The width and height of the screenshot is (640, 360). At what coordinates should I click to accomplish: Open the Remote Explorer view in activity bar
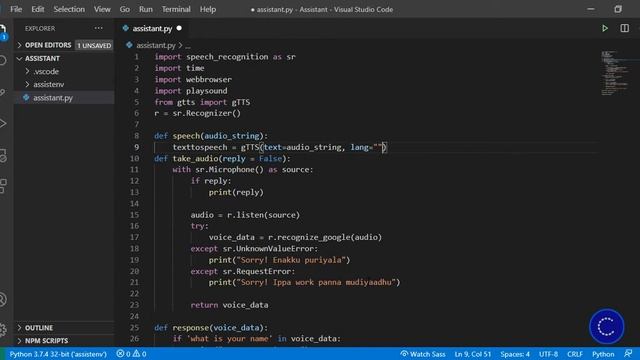pyautogui.click(x=3, y=155)
